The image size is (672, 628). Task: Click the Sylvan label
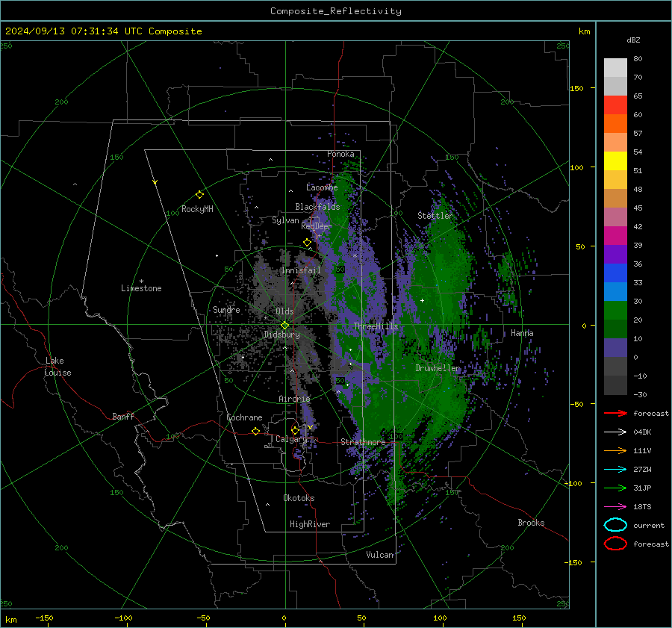[x=285, y=221]
